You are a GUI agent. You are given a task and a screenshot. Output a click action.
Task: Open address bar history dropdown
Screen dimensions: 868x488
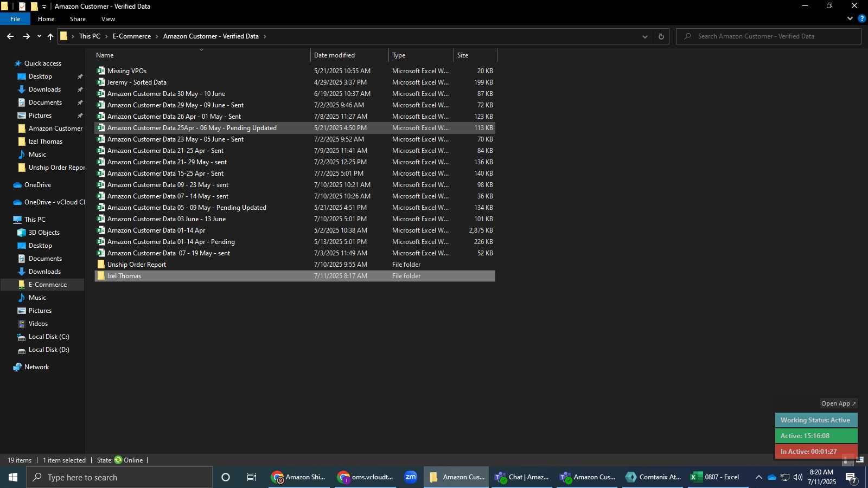click(x=645, y=36)
